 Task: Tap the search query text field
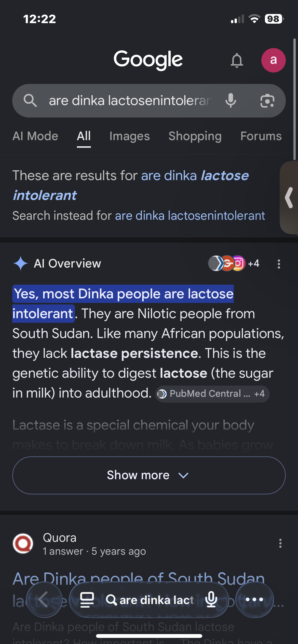coord(130,100)
